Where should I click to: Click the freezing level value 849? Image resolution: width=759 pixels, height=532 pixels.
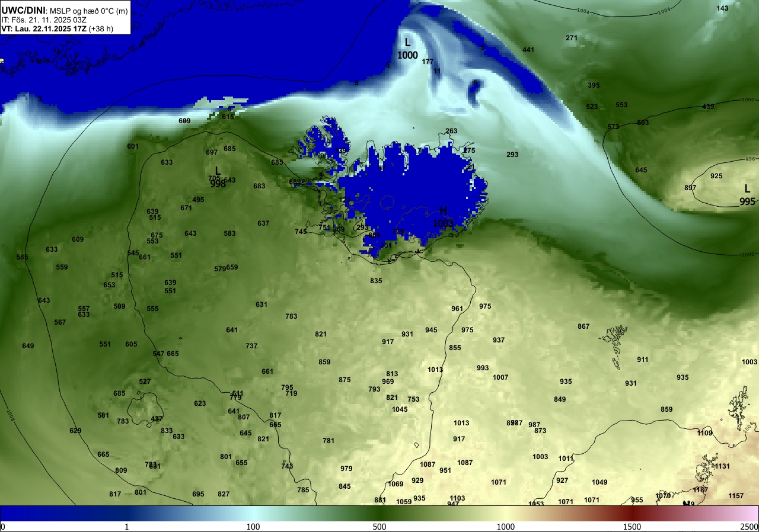(560, 399)
